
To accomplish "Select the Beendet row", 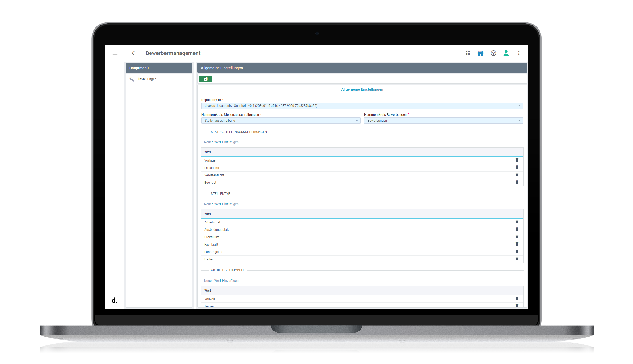I will coord(362,183).
